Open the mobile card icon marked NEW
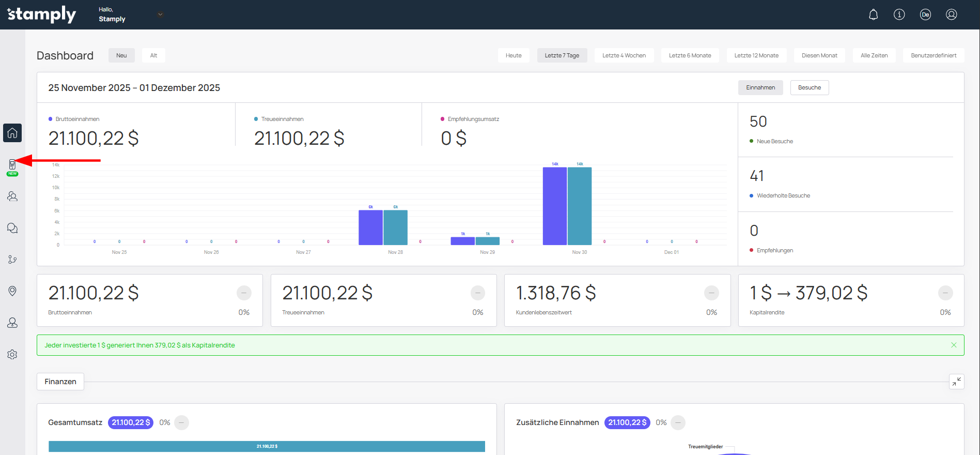 click(12, 165)
